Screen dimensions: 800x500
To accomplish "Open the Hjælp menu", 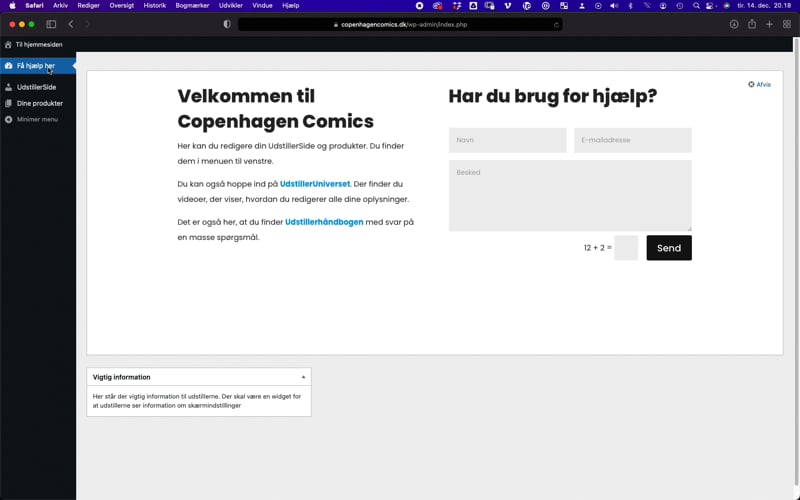I will (x=290, y=6).
